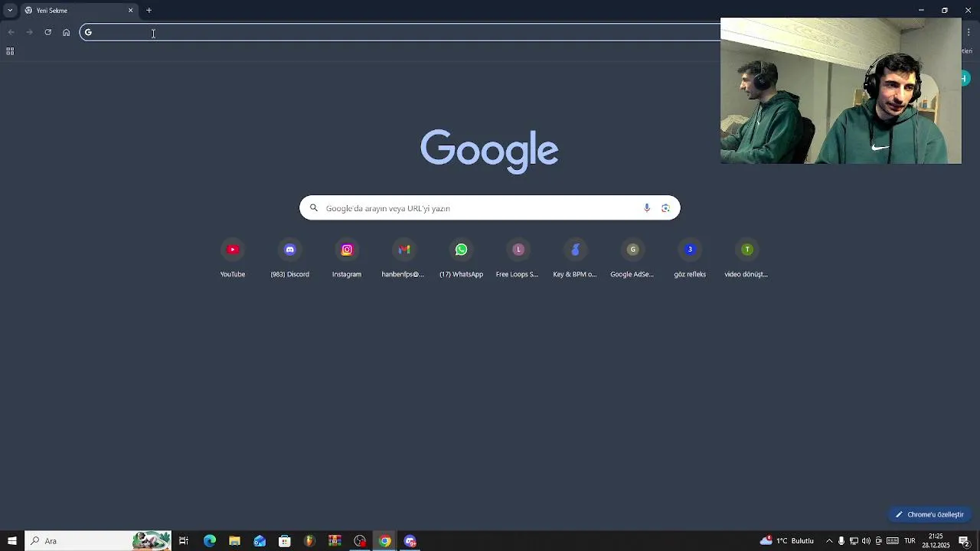
Task: Open a new tab with plus button
Action: (149, 11)
